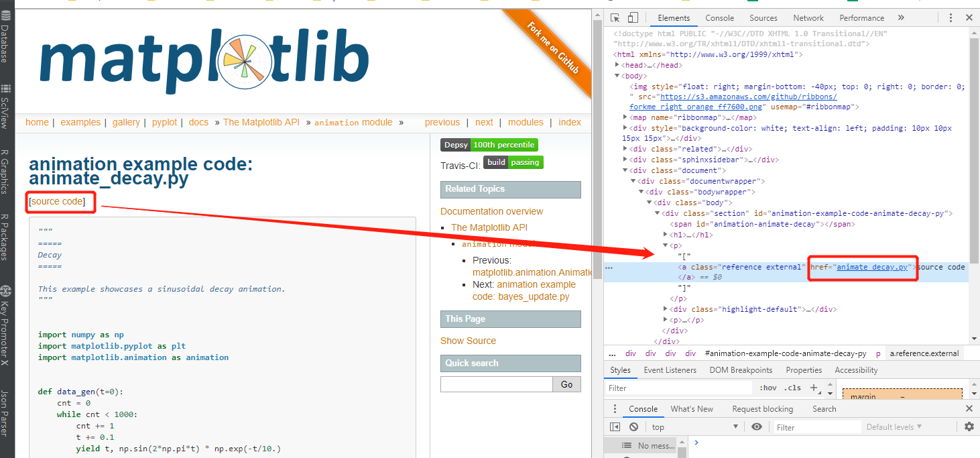Open the console drawer three-dot menu
The width and height of the screenshot is (980, 458).
click(x=615, y=408)
